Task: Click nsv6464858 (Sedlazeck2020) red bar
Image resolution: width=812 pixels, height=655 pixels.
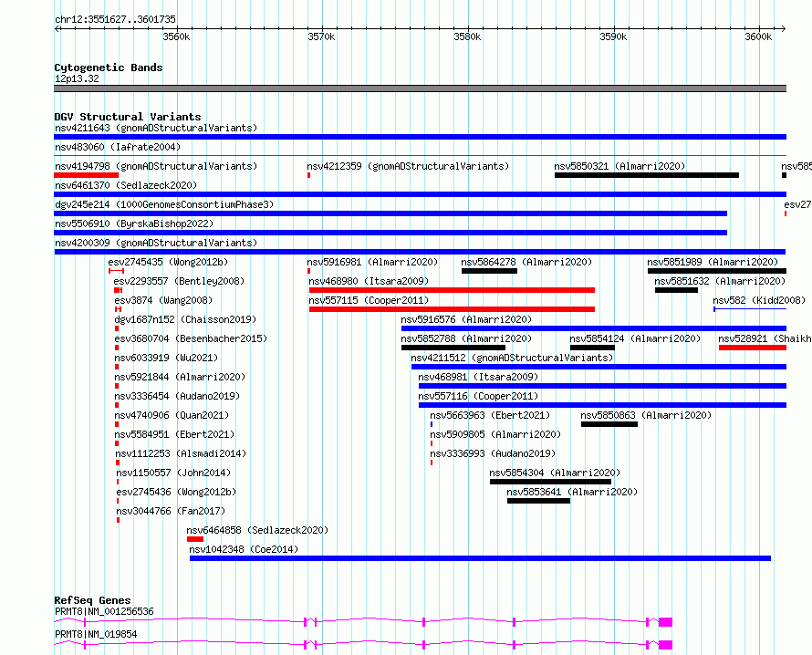Action: pos(195,539)
